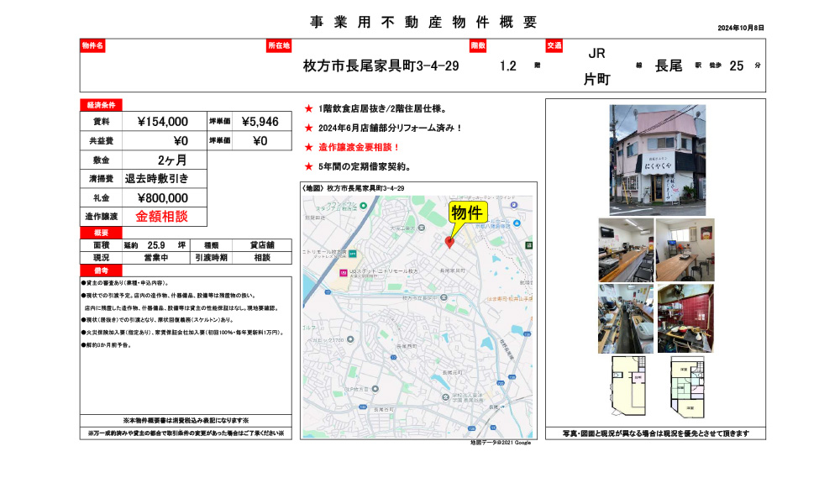The width and height of the screenshot is (840, 504).
Task: Open the 地図データ©2021 Google attribution
Action: point(500,444)
